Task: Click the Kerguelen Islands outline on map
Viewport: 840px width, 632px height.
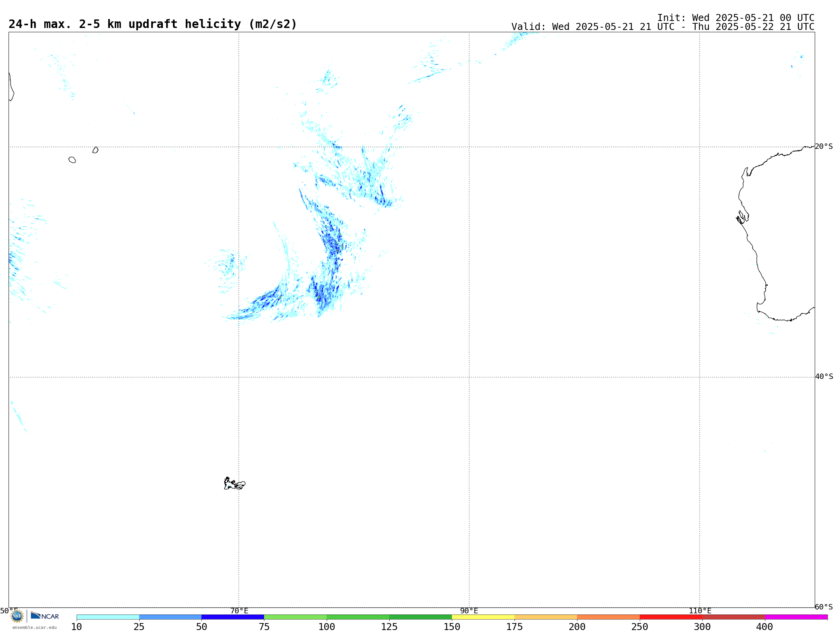Action: click(x=234, y=484)
